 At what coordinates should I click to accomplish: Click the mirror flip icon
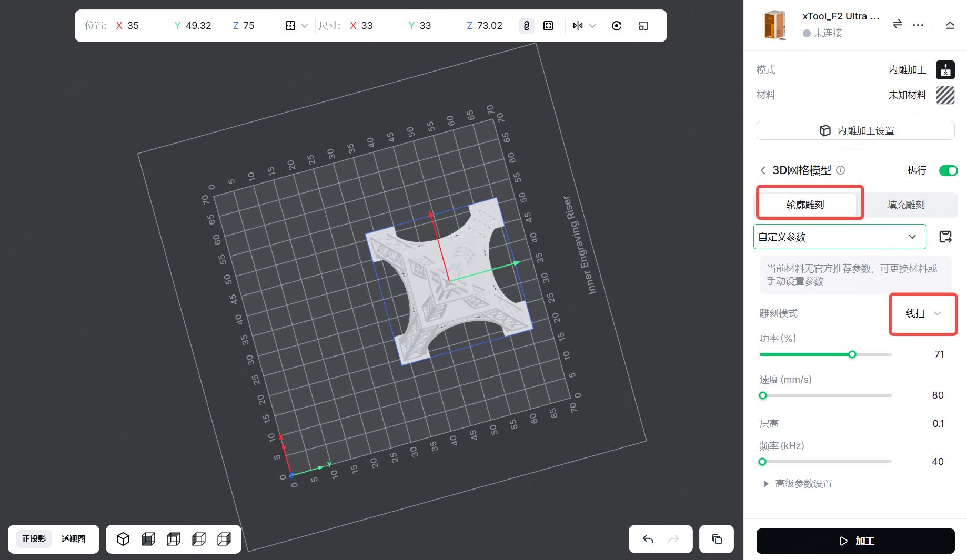click(x=578, y=26)
